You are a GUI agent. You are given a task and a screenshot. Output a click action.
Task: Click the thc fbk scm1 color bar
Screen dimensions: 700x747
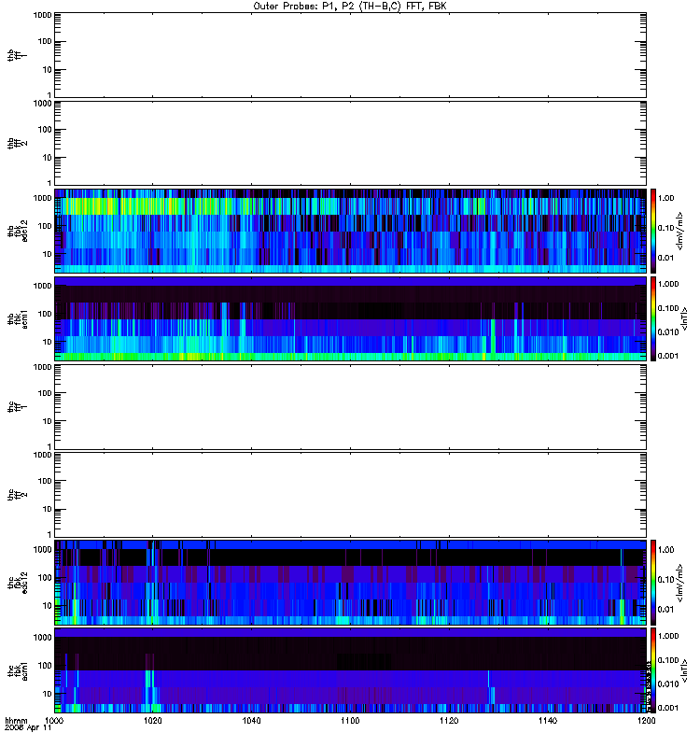pyautogui.click(x=653, y=670)
